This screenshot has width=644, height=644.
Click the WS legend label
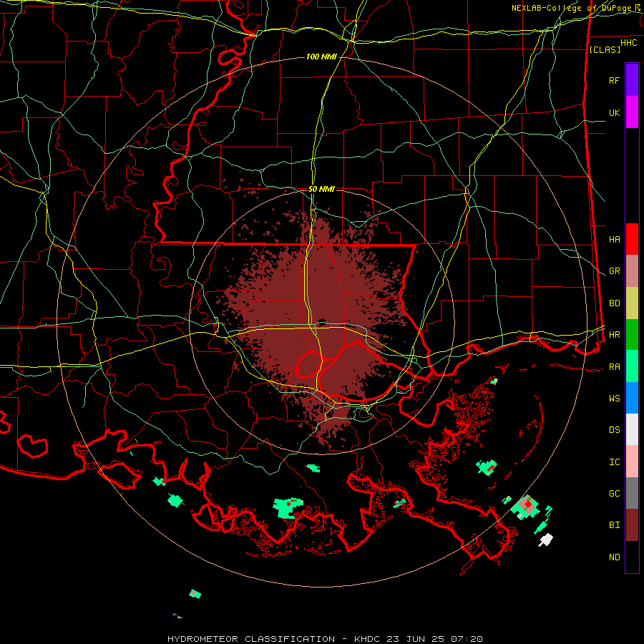pos(614,398)
